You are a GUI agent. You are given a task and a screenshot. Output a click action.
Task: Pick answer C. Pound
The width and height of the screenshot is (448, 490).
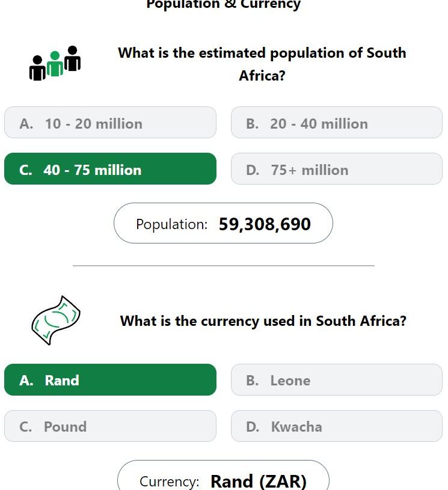(x=110, y=426)
